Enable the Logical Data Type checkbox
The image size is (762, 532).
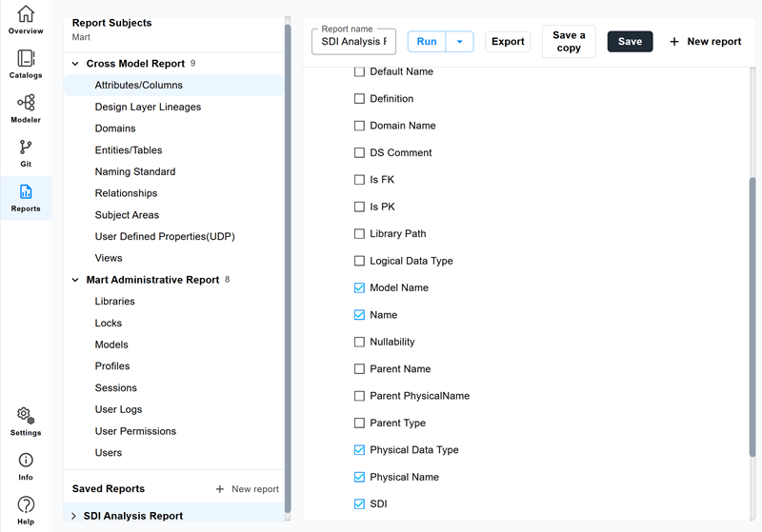pos(359,261)
